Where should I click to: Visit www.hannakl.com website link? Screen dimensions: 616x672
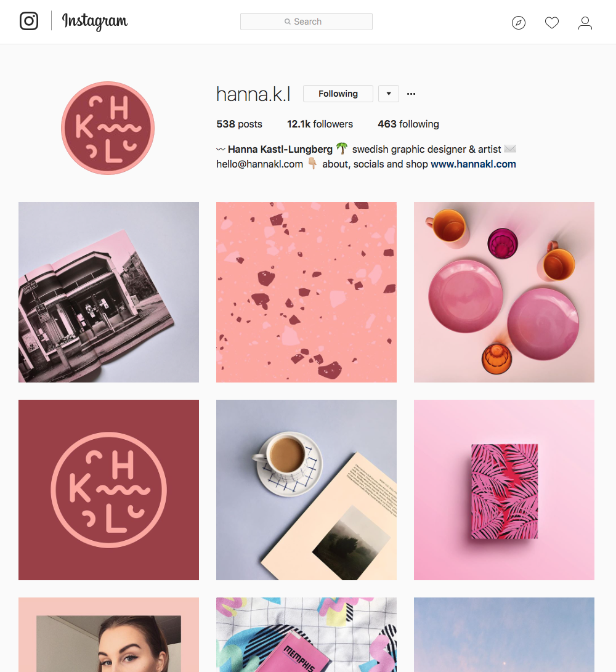(473, 164)
